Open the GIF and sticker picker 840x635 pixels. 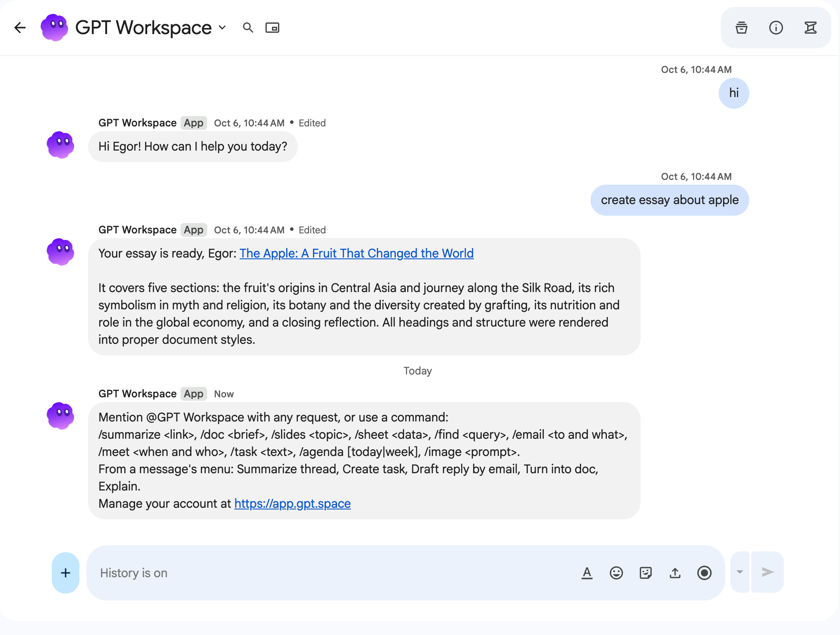click(x=646, y=573)
